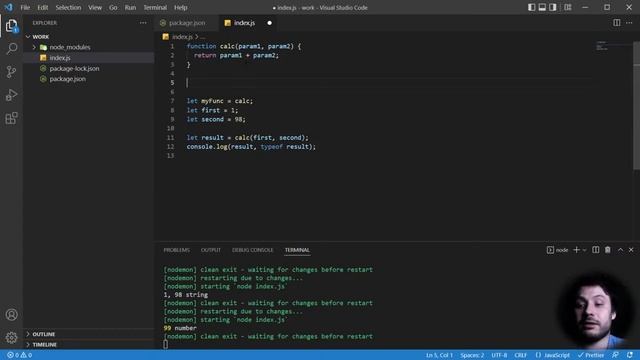Toggle the secondary side bar layout icon

tap(553, 7)
